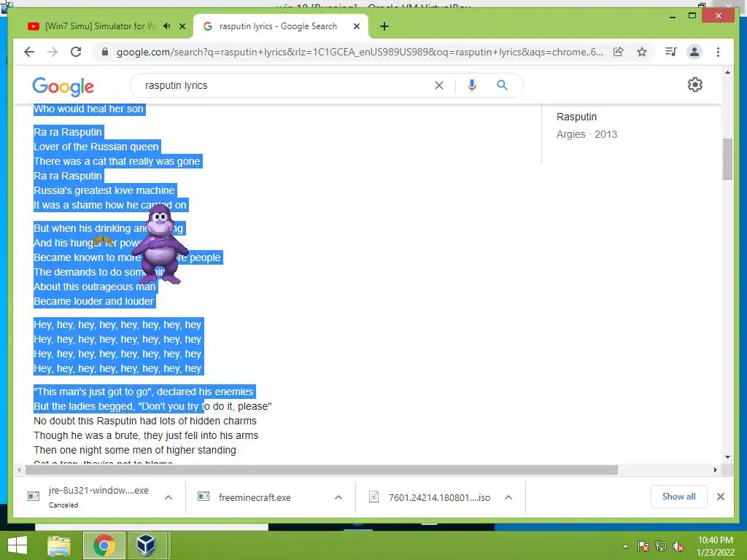Share this page from address bar
Viewport: 747px width, 560px height.
(x=619, y=52)
